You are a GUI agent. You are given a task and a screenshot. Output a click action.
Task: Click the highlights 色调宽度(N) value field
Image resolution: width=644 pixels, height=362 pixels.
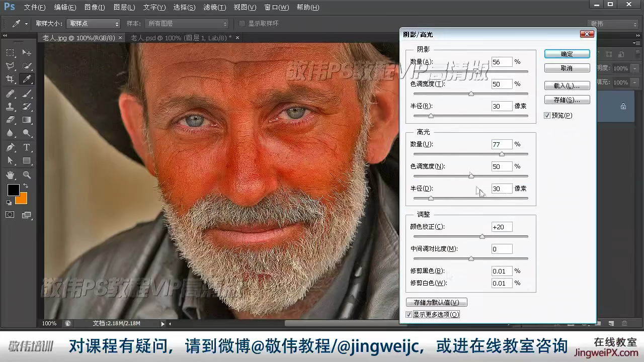click(502, 166)
